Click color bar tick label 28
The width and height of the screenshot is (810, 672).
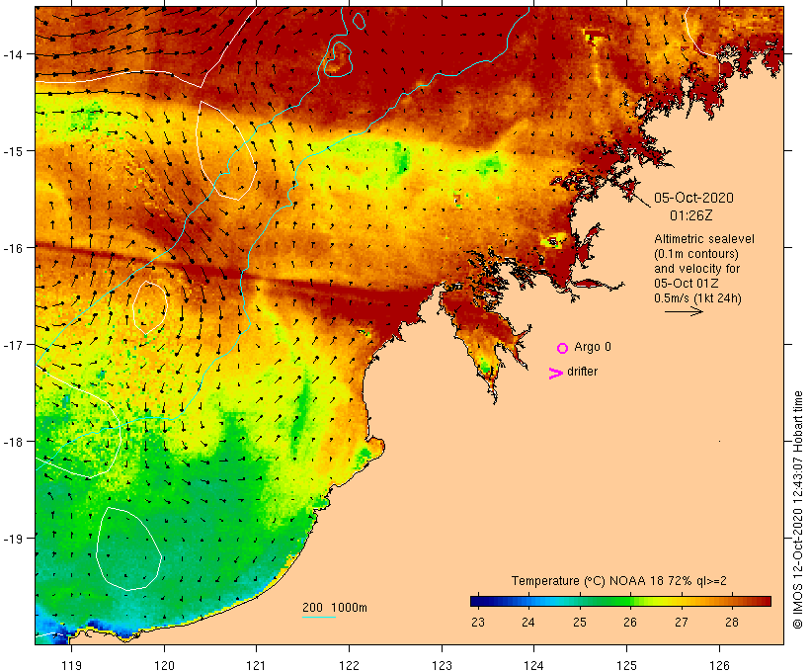tap(732, 622)
